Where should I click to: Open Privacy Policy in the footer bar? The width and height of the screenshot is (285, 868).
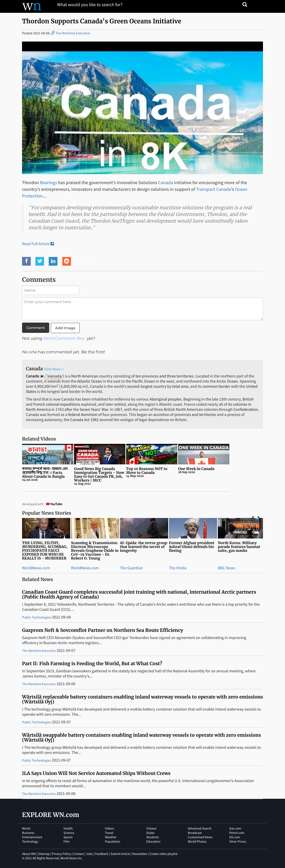[61, 854]
